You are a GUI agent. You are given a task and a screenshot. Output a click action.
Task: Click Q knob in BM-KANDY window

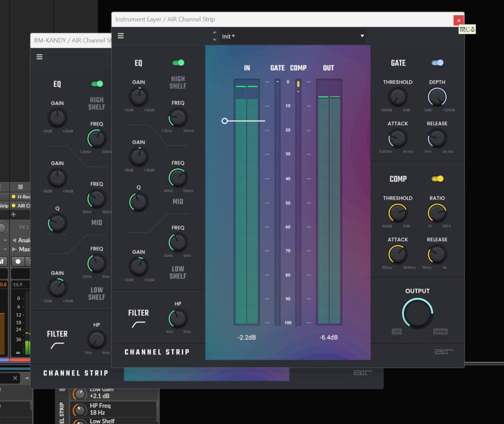pos(57,223)
